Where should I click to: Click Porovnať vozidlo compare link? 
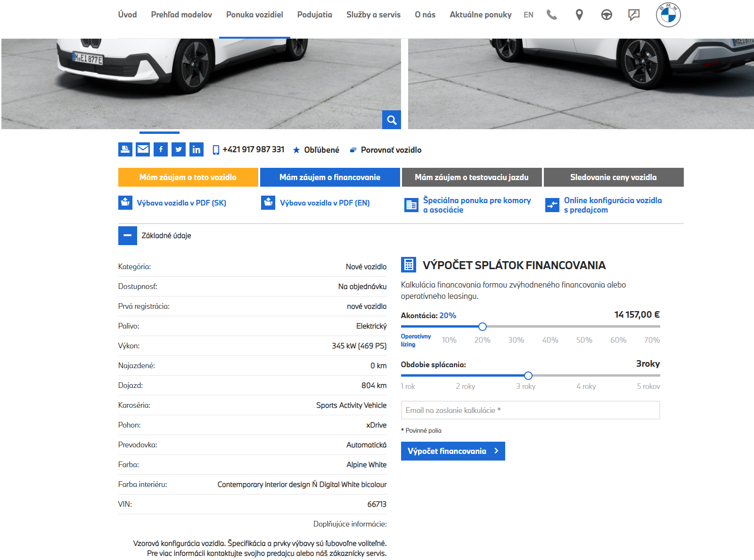pyautogui.click(x=385, y=150)
